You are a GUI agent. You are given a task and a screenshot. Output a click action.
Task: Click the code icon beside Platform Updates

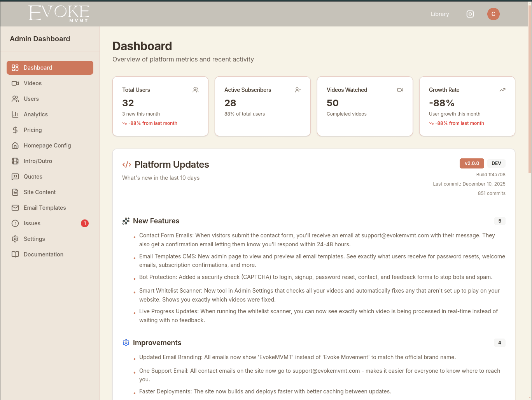(126, 164)
